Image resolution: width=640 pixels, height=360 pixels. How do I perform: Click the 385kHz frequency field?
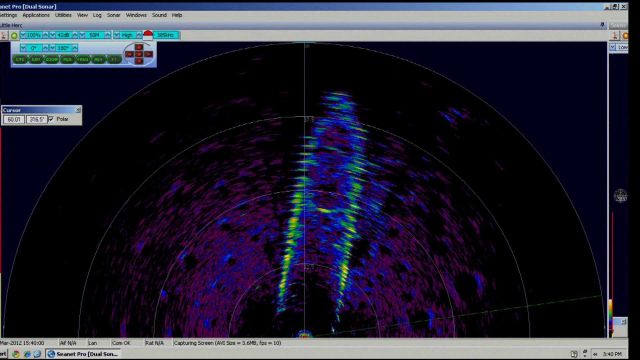(x=166, y=35)
